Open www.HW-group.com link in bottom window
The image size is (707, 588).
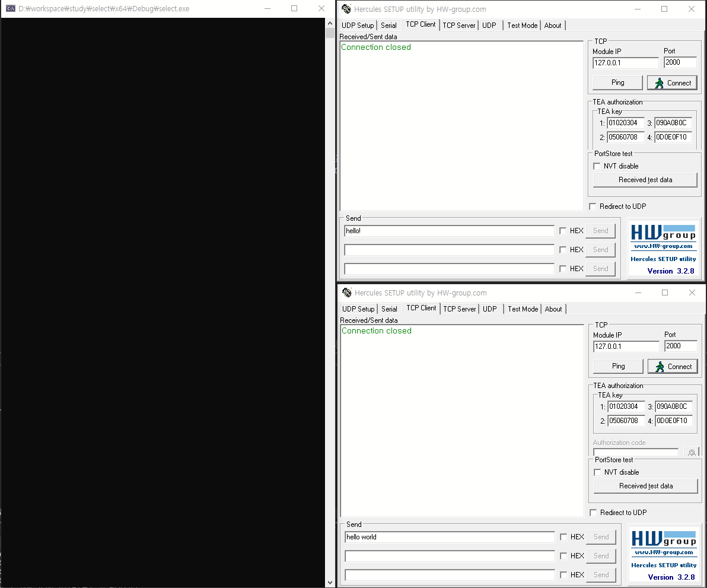coord(664,552)
